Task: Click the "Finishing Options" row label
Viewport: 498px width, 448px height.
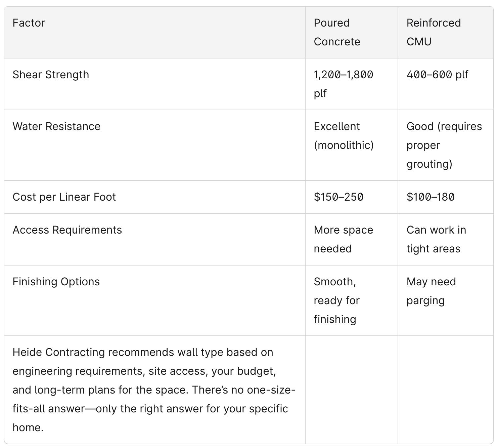Action: tap(56, 282)
